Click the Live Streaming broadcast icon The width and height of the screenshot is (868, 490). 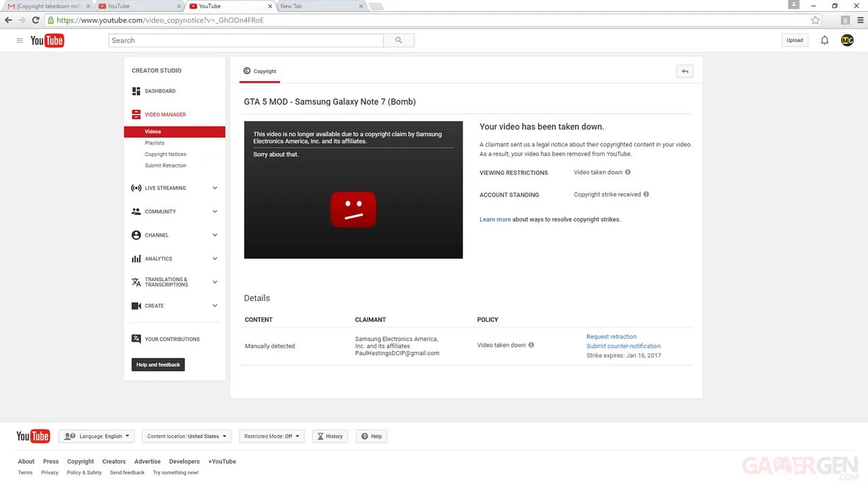[x=136, y=188]
